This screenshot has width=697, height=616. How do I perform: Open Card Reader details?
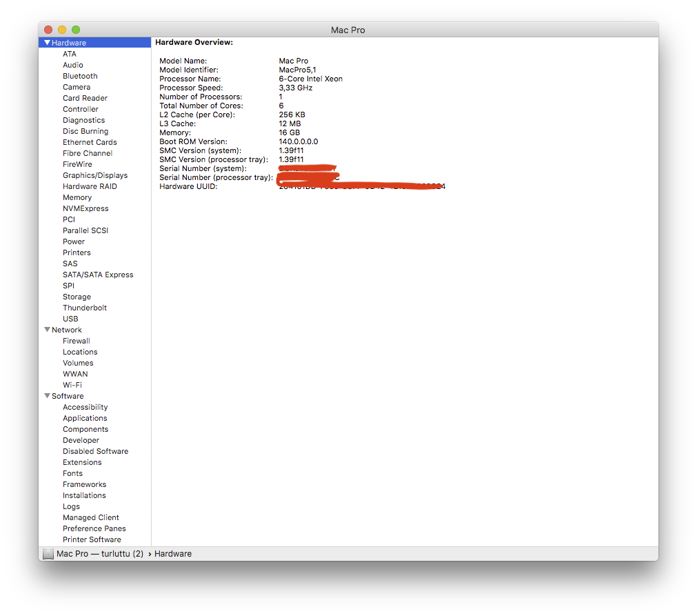pyautogui.click(x=85, y=98)
